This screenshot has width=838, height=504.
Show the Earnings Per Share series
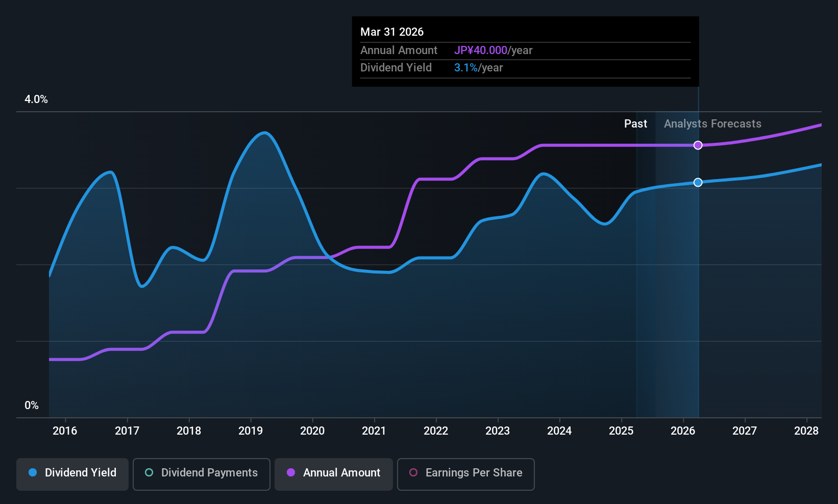point(466,474)
